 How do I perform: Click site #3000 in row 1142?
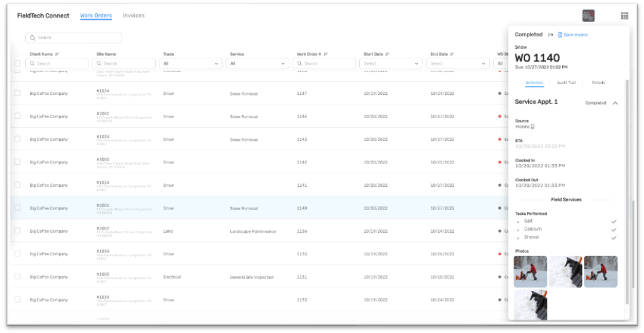click(x=103, y=159)
